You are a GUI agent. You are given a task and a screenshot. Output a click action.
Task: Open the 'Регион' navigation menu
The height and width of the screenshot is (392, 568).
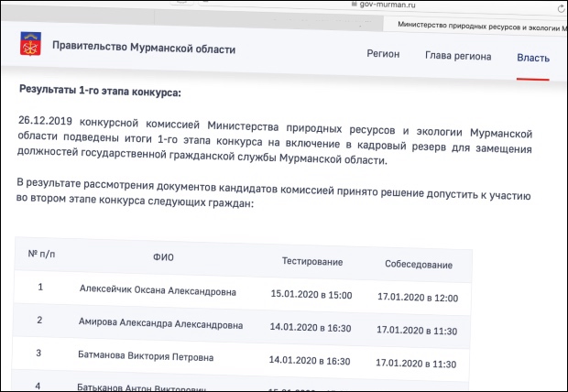383,55
